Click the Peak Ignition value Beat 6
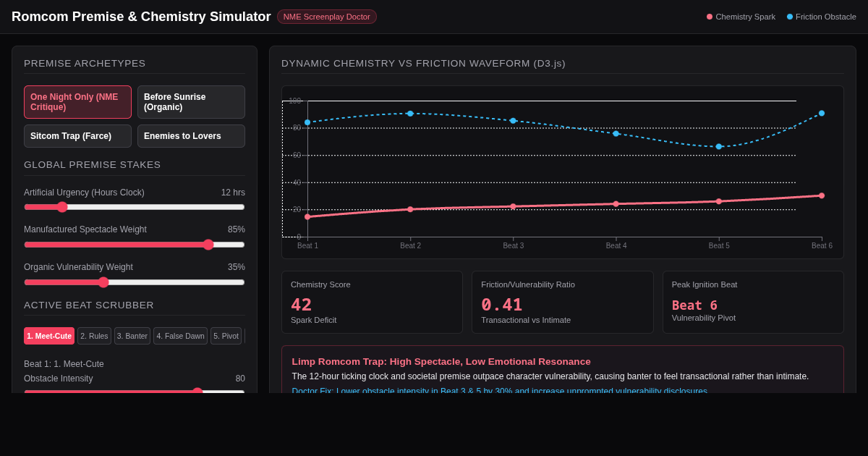 [x=694, y=305]
